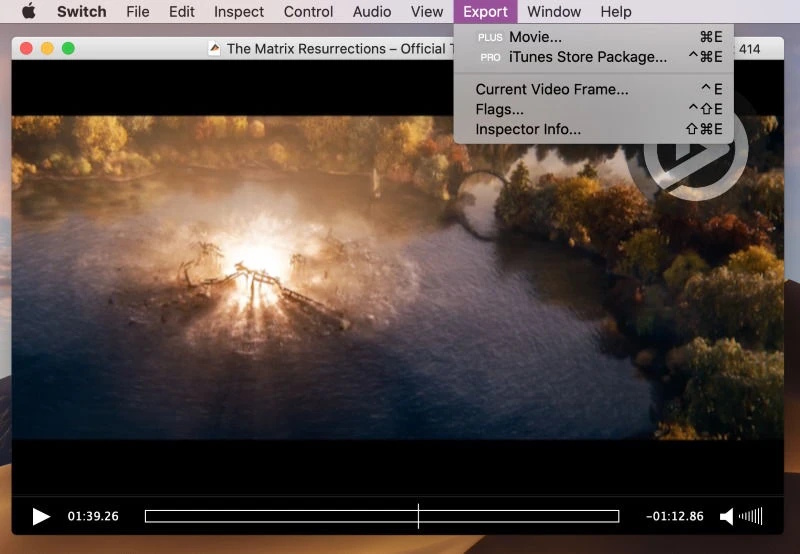800x554 pixels.
Task: Select Flags... in Export menu
Action: click(x=593, y=109)
